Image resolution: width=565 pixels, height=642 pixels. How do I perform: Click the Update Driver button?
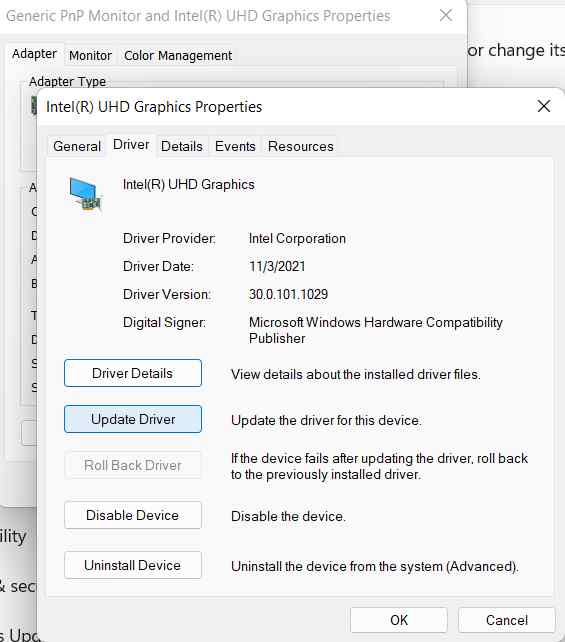click(133, 419)
